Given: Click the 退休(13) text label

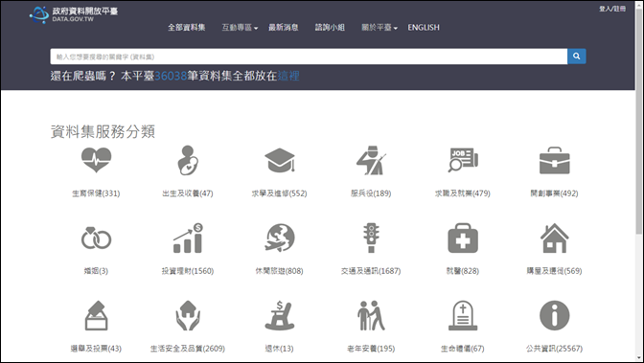Looking at the screenshot, I should pos(279,349).
